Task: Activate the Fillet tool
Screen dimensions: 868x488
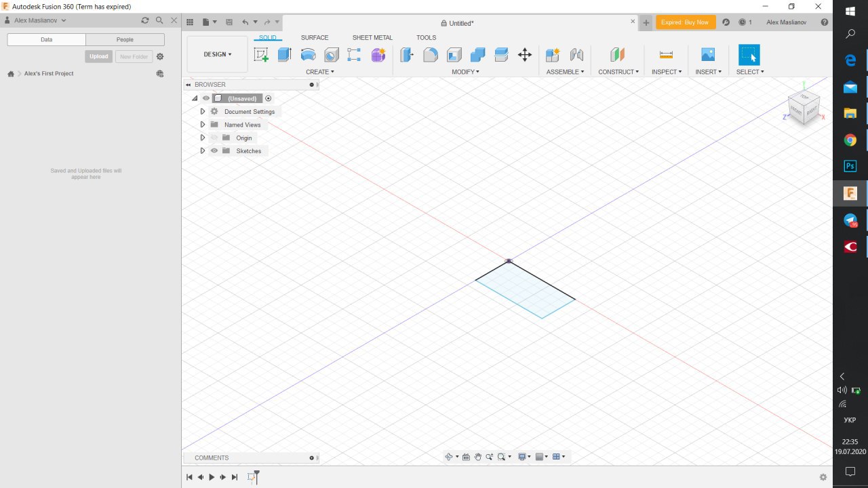Action: tap(431, 55)
